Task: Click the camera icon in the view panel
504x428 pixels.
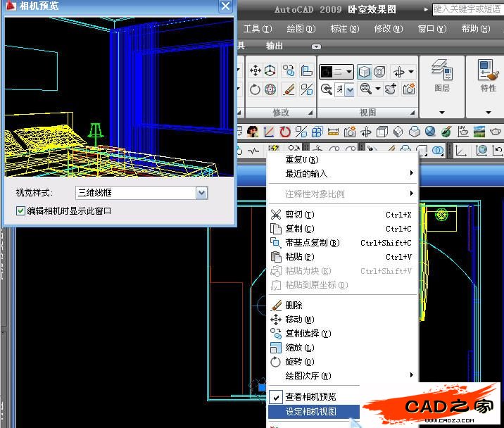Action: pyautogui.click(x=409, y=89)
